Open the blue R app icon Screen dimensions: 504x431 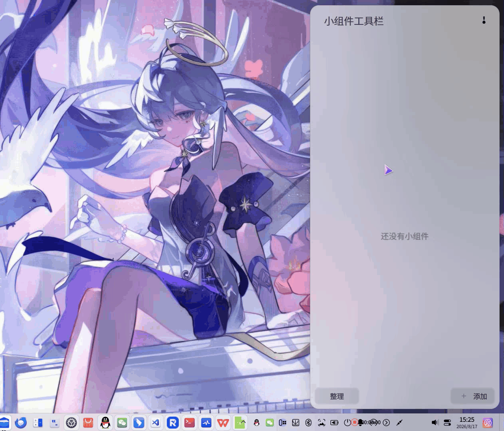click(173, 422)
